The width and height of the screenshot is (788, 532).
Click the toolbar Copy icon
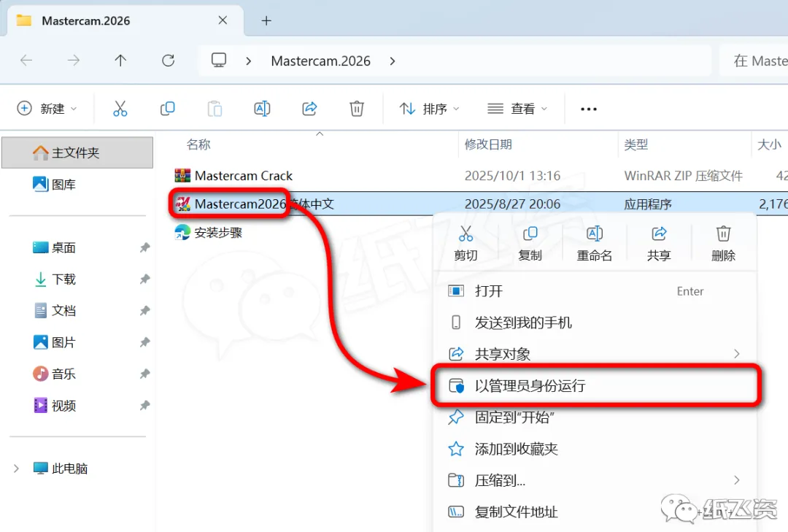point(167,109)
